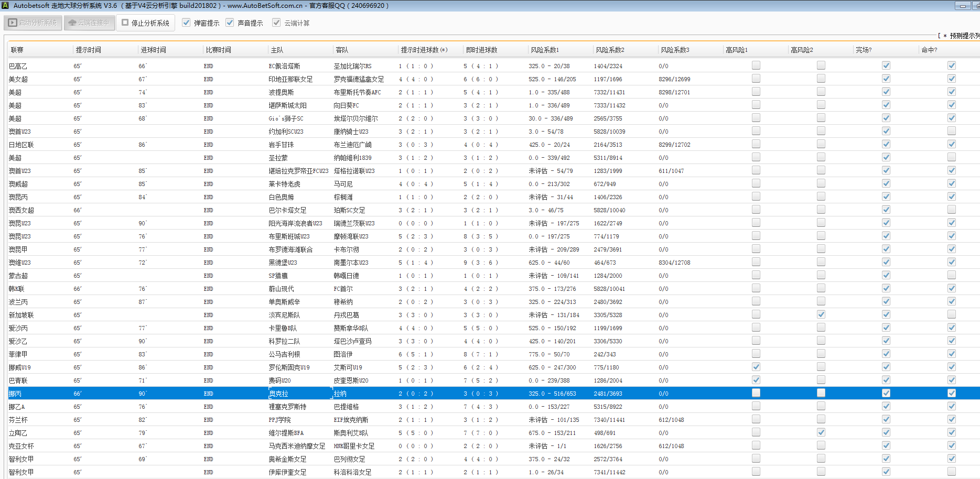Click the cloud icon on 云端连接中 button
Viewport: 980px width, 479px height.
tap(72, 23)
